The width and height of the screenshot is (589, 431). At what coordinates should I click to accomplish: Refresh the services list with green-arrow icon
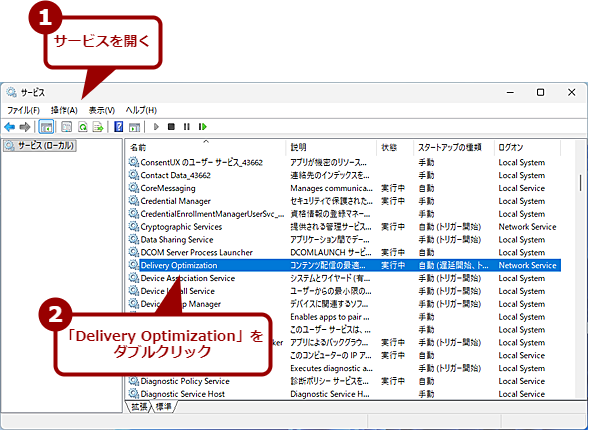pyautogui.click(x=83, y=127)
